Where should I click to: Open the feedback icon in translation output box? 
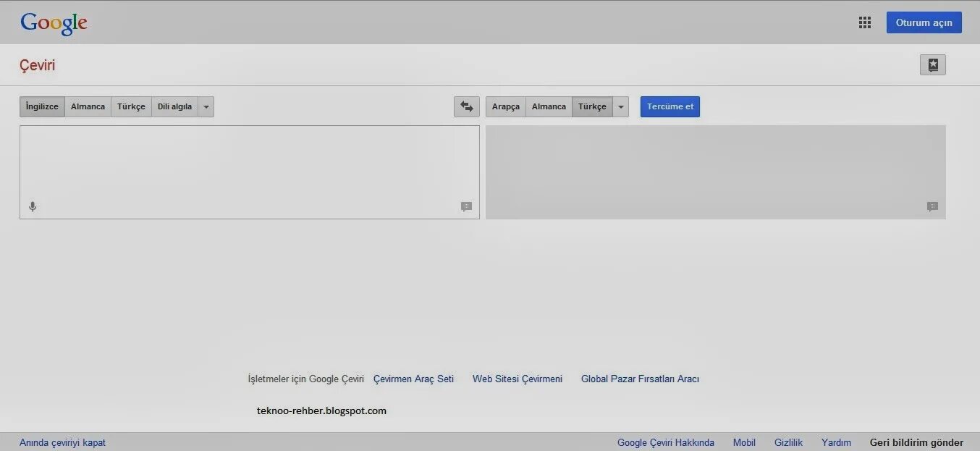click(932, 207)
